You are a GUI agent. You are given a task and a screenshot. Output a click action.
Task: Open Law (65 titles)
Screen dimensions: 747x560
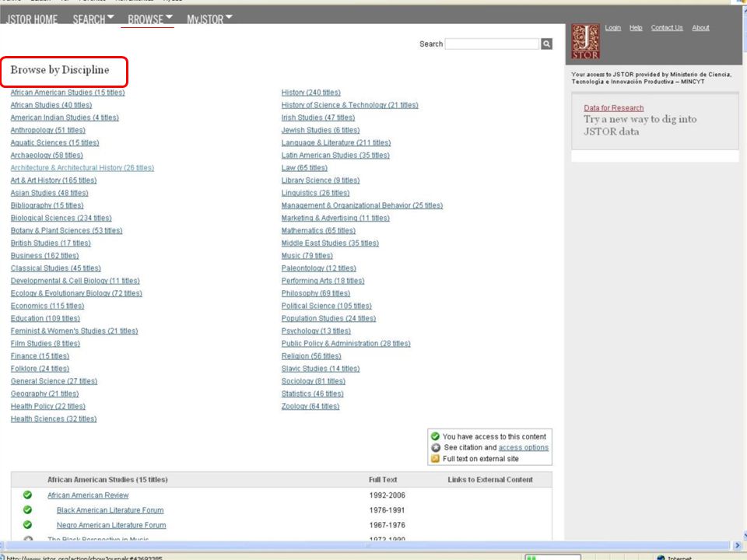[x=304, y=168]
